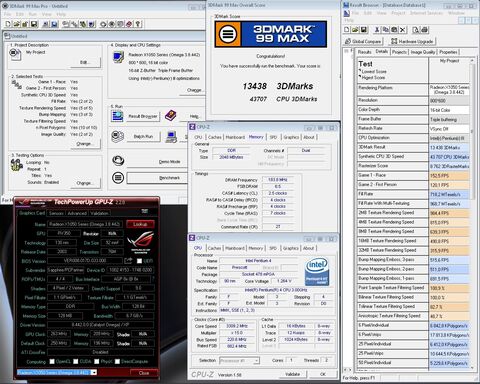Image resolution: width=480 pixels, height=384 pixels.
Task: Click the Lookup button in GPU-Z
Action: (x=140, y=224)
